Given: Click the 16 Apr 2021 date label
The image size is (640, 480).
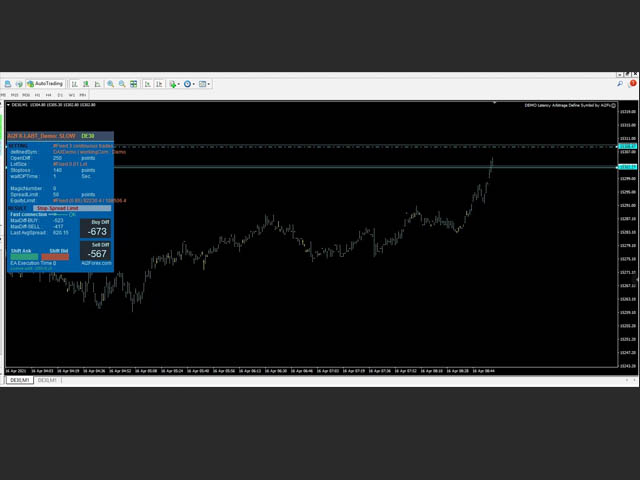Looking at the screenshot, I should point(16,371).
